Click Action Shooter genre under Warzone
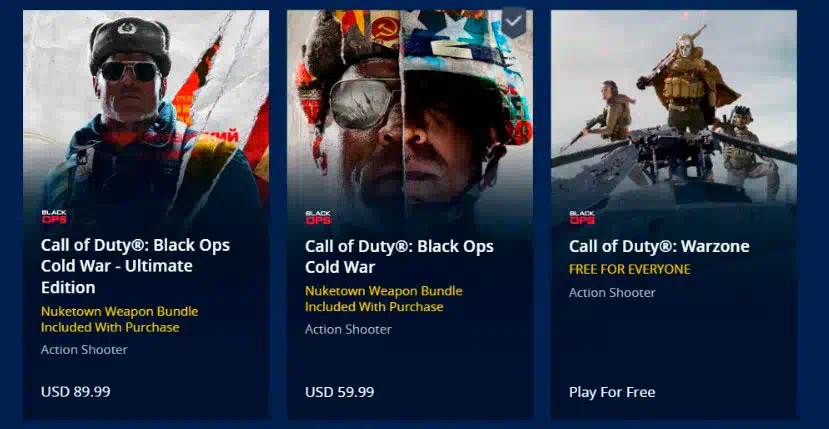The width and height of the screenshot is (829, 429). (612, 293)
